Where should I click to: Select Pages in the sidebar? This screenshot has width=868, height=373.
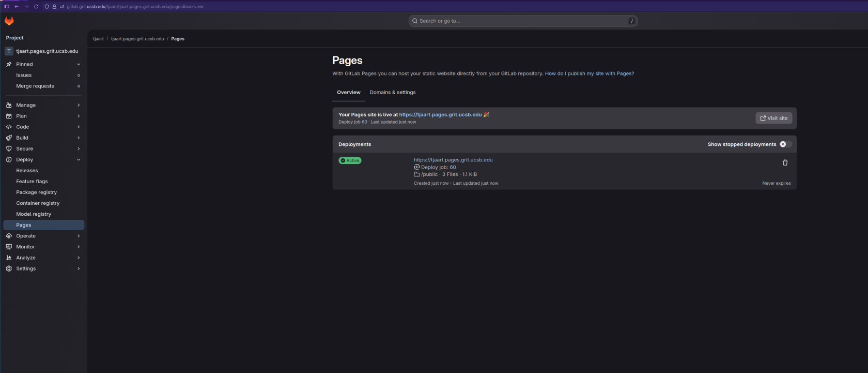click(x=43, y=225)
